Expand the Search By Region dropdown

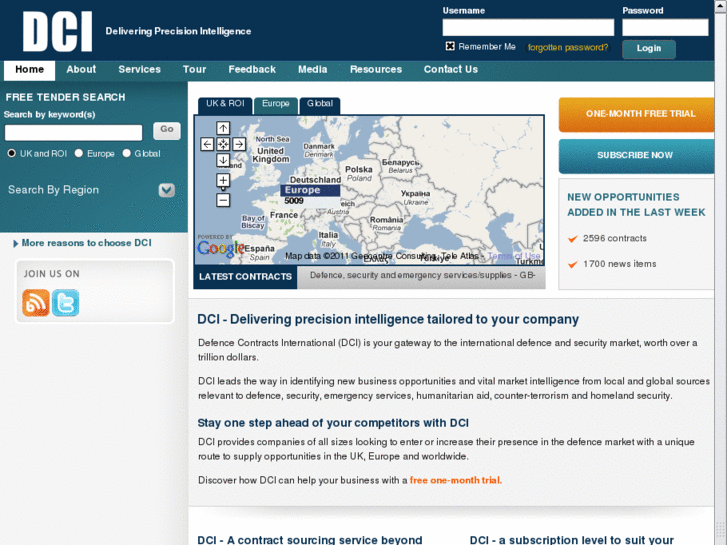tap(167, 190)
